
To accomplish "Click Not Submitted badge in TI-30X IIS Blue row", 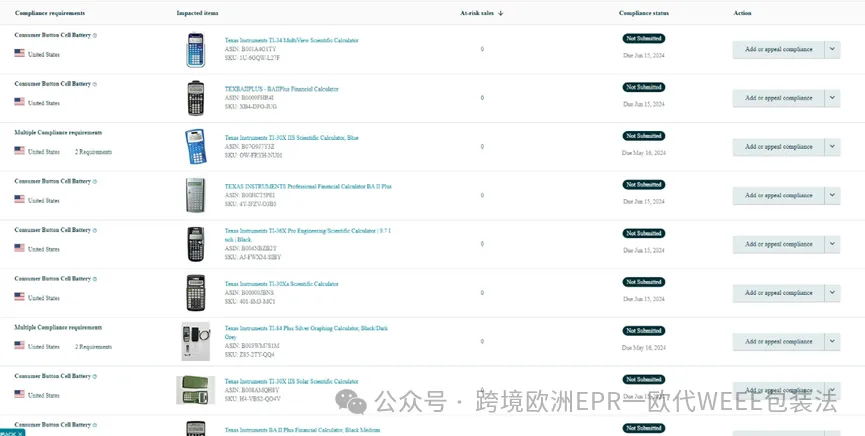I will click(x=644, y=136).
